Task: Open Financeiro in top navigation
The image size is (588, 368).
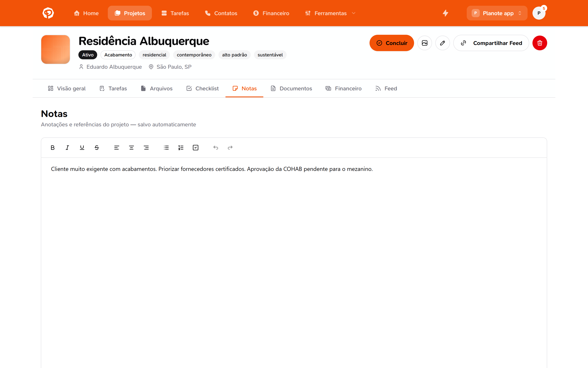Action: (x=271, y=13)
